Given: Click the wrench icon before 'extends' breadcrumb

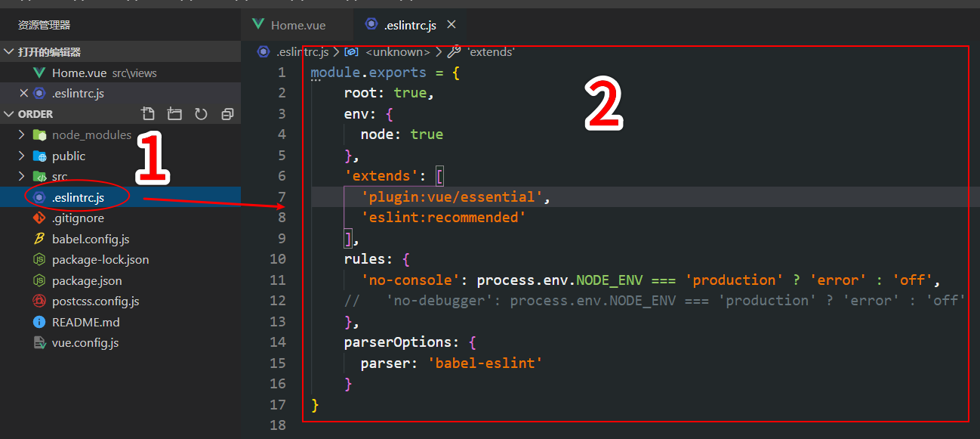Looking at the screenshot, I should coord(454,52).
